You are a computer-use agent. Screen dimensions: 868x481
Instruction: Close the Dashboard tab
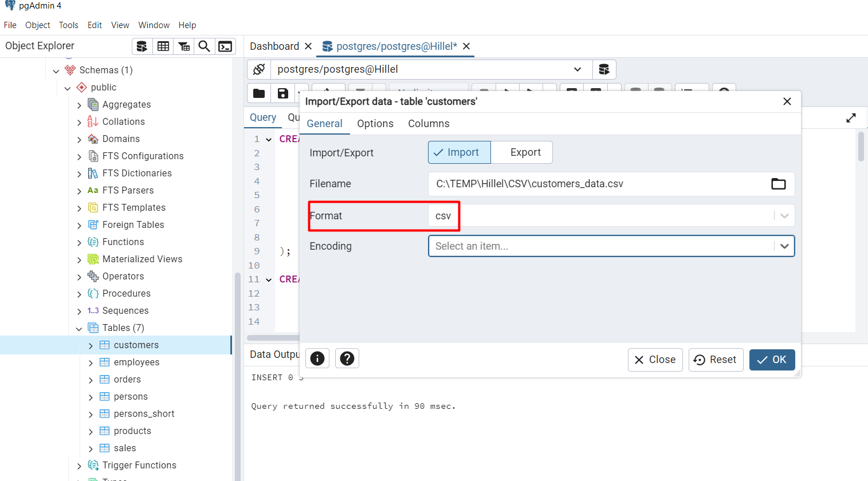[308, 46]
